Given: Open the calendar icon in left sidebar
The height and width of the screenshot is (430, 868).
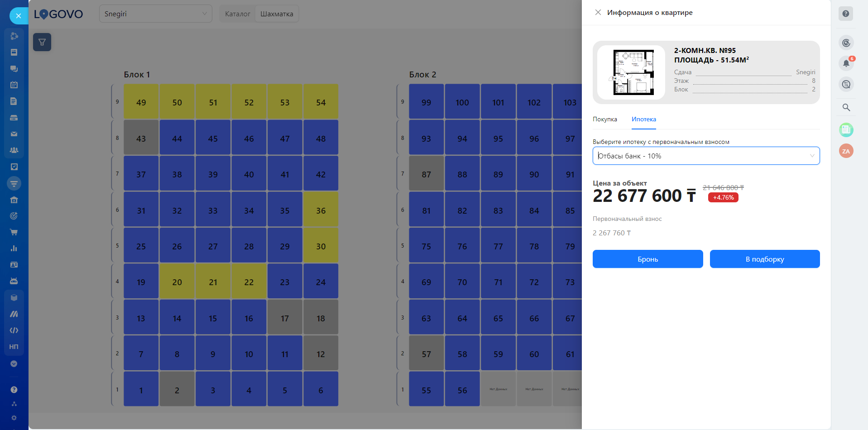Looking at the screenshot, I should (x=14, y=85).
